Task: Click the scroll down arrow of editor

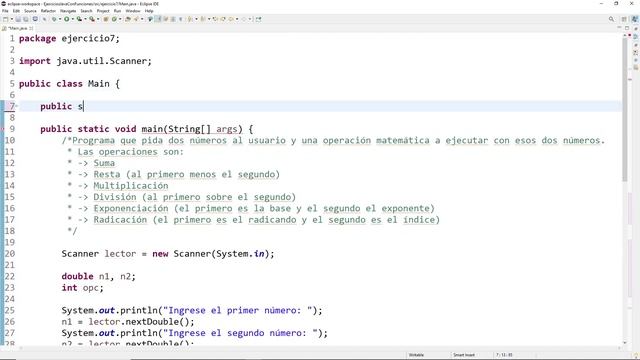Action: point(624,343)
